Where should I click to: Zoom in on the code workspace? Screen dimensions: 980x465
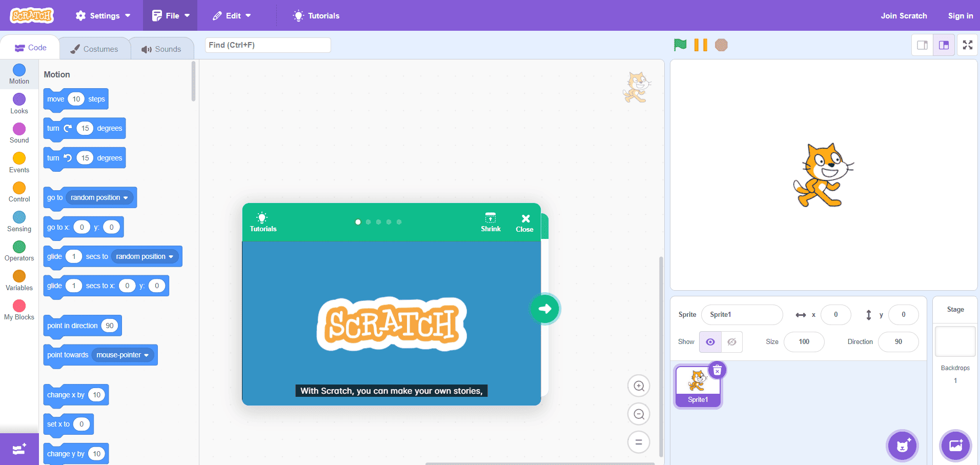click(638, 386)
